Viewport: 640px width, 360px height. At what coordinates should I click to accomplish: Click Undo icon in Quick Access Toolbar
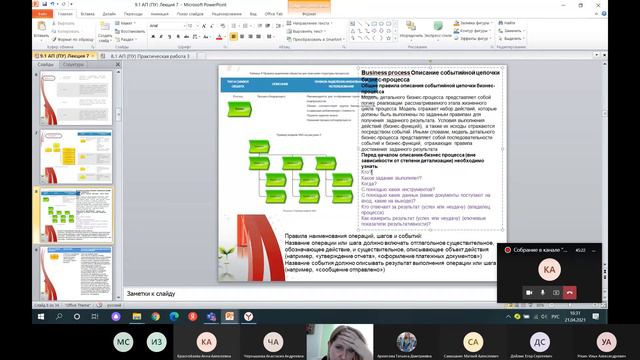52,4
